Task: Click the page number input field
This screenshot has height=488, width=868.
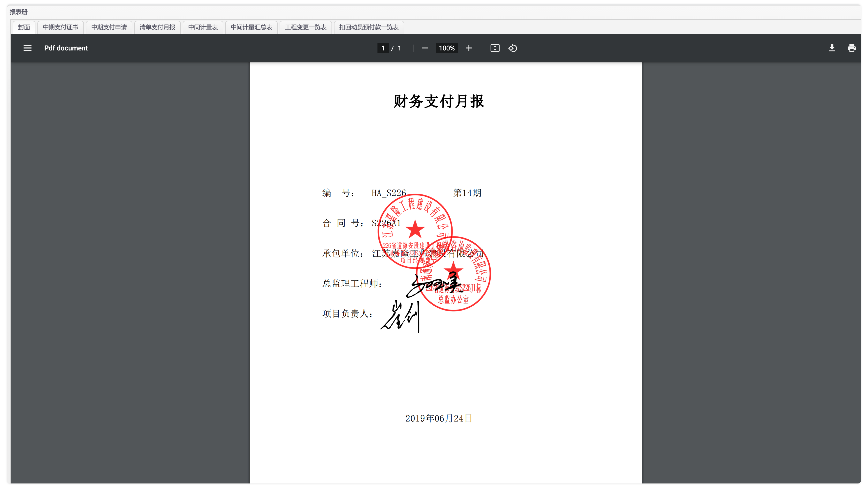Action: click(383, 48)
